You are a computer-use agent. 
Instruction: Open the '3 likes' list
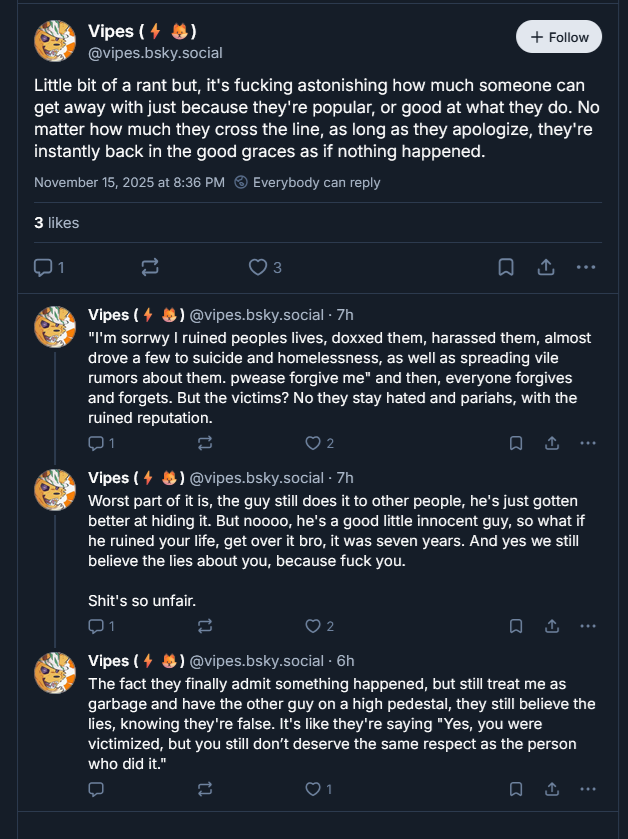56,222
